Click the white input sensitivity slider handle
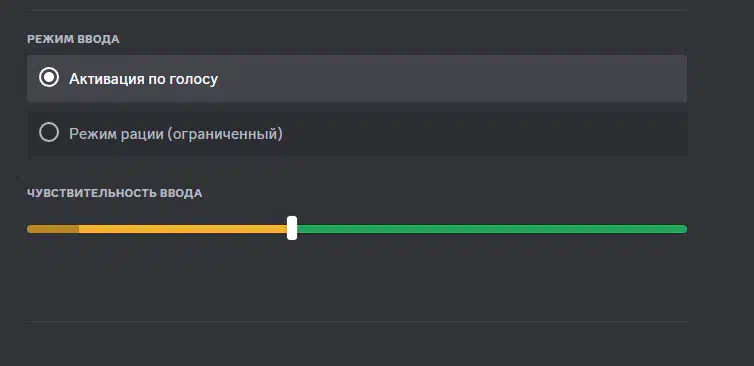754x366 pixels. 292,228
